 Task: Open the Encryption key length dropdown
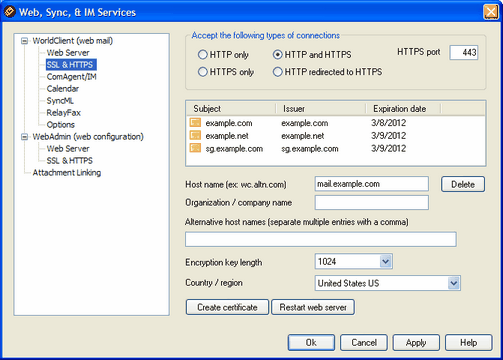click(x=385, y=261)
